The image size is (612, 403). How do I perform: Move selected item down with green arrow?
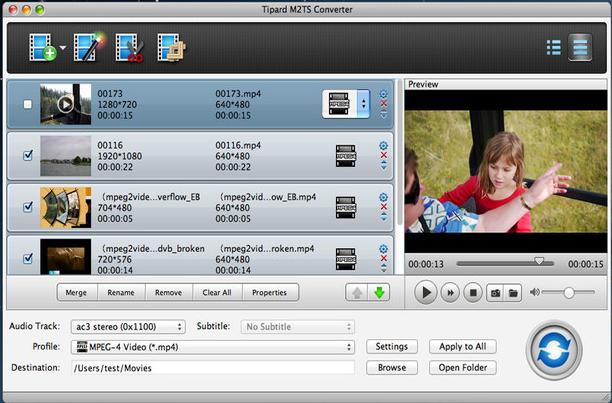[x=379, y=293]
